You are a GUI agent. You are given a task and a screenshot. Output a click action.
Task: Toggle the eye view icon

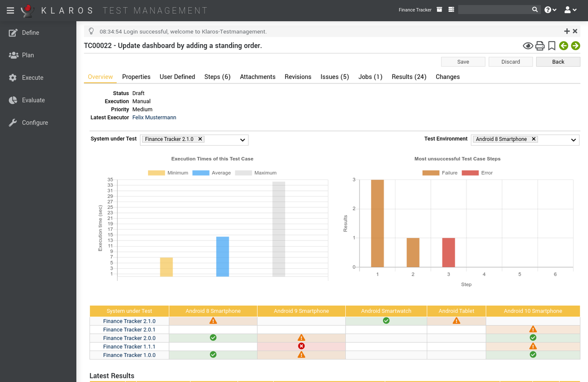[528, 46]
